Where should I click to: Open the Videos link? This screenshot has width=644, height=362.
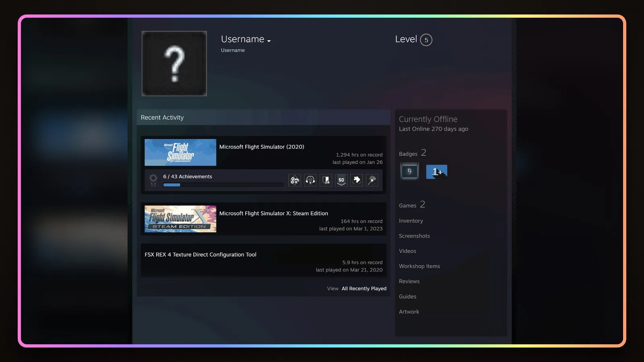[407, 251]
